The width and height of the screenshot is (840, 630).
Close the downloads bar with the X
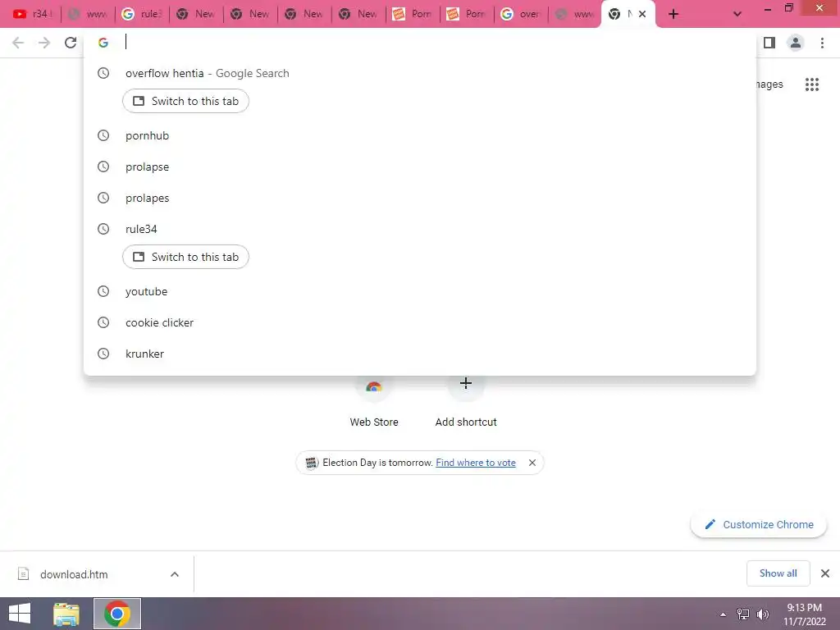pyautogui.click(x=825, y=573)
